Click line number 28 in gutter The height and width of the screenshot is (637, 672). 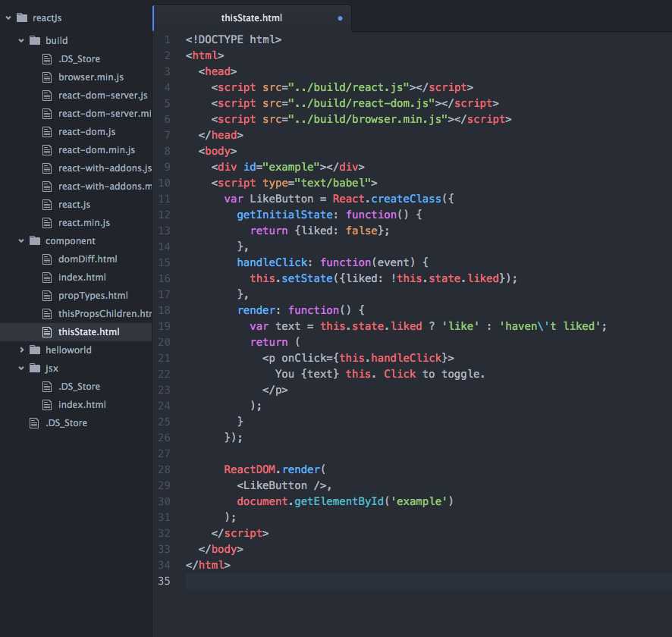click(164, 469)
